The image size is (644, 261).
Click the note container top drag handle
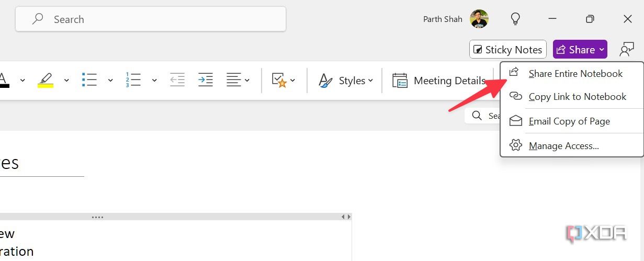(97, 217)
